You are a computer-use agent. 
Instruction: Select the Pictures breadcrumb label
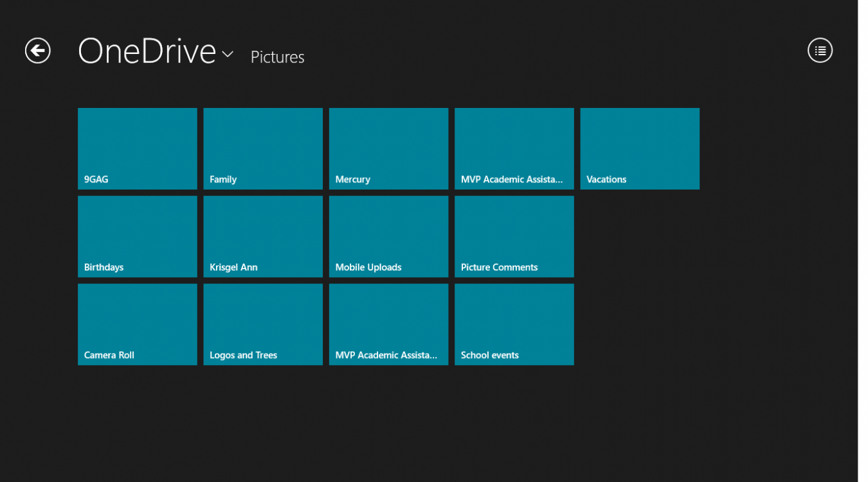277,57
